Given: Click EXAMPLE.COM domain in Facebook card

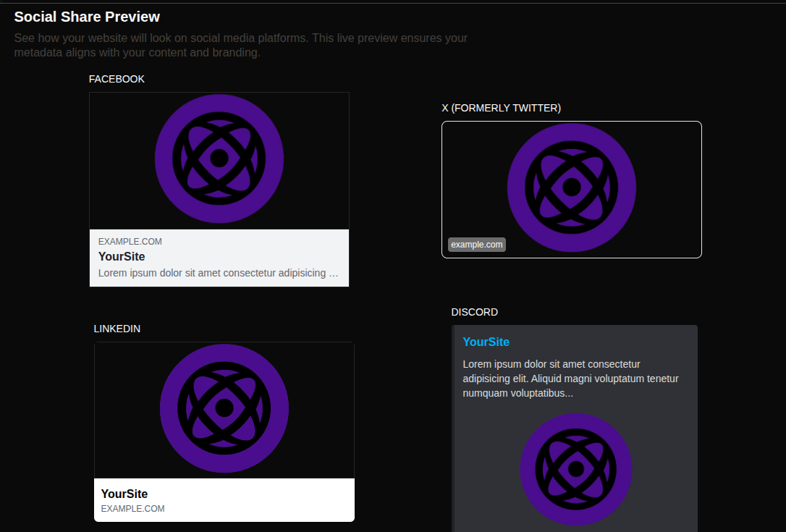Looking at the screenshot, I should (x=130, y=242).
